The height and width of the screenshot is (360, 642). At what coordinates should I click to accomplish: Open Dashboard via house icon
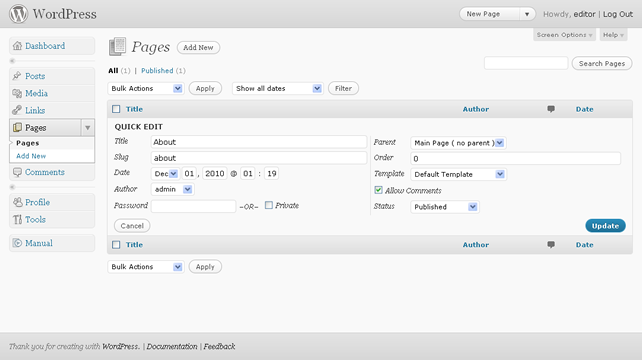[x=17, y=45]
